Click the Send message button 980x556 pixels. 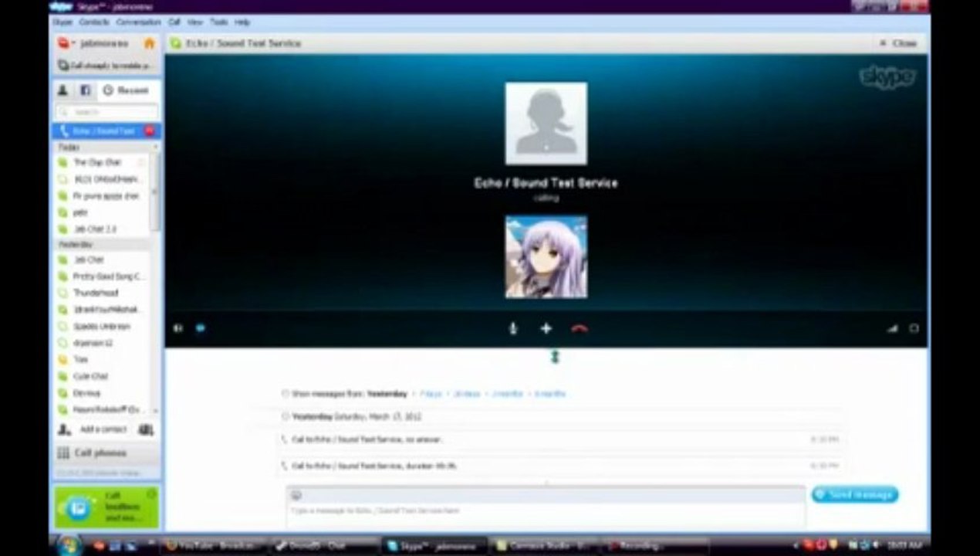[855, 494]
